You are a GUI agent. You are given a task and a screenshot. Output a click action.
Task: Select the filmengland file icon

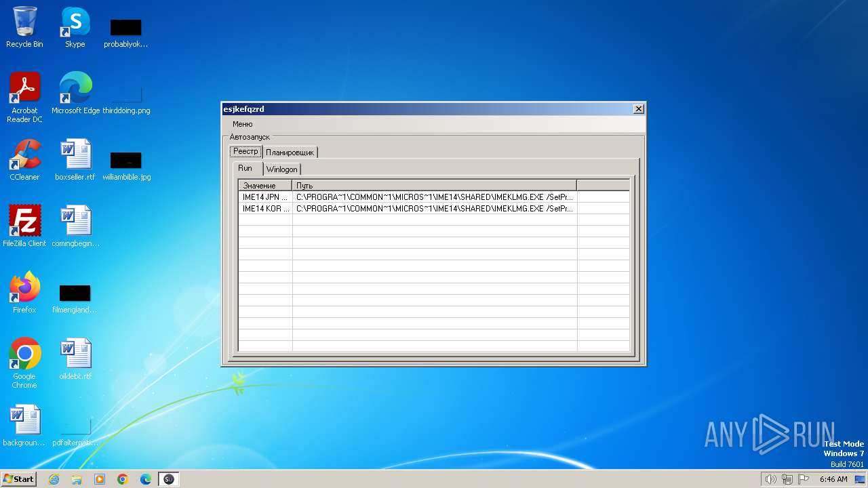click(75, 298)
